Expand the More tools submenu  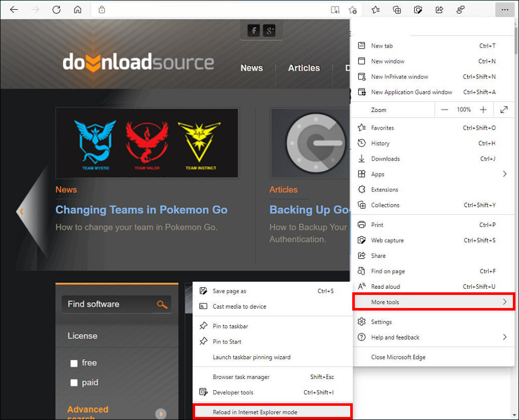click(x=434, y=302)
